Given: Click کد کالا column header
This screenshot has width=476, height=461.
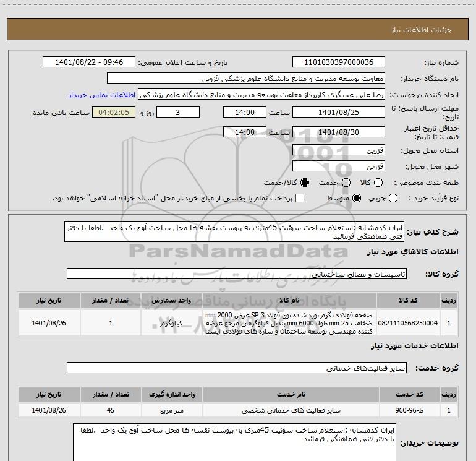Looking at the screenshot, I should click(408, 300).
